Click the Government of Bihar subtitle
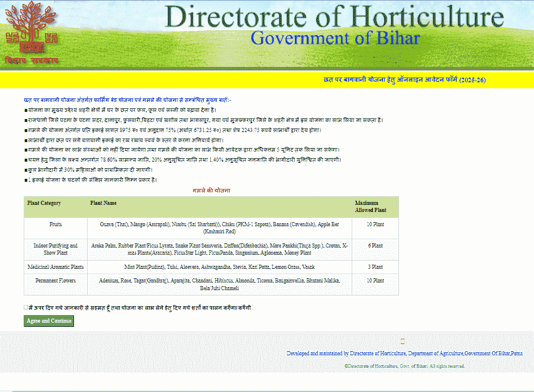Image resolution: width=534 pixels, height=392 pixels. (x=334, y=38)
